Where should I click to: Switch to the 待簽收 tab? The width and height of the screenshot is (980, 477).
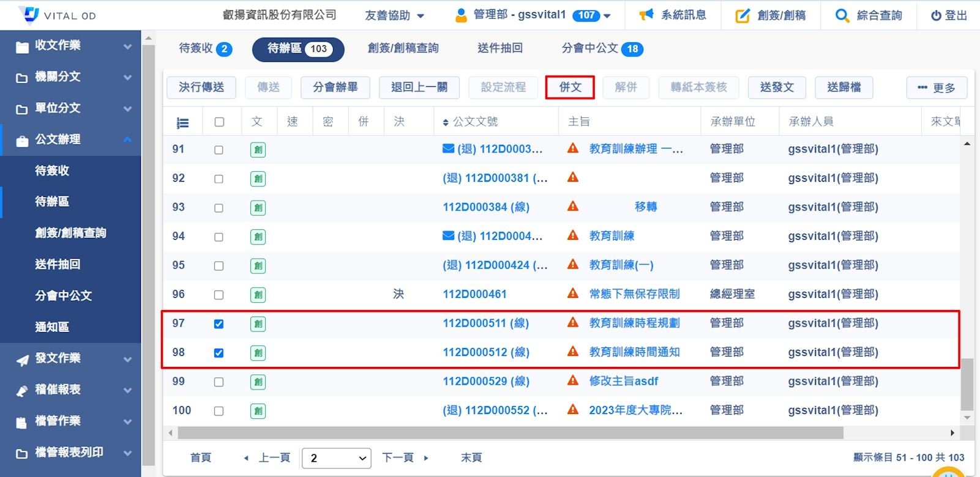pos(204,48)
